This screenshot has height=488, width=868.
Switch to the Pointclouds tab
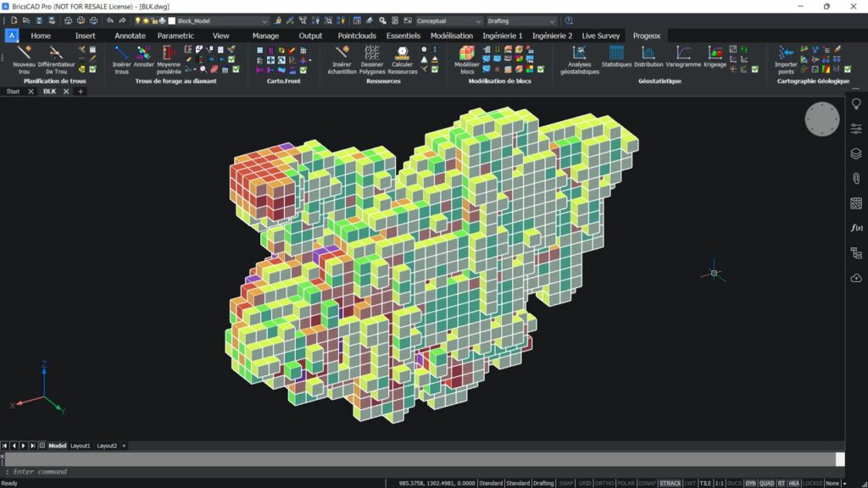tap(357, 36)
